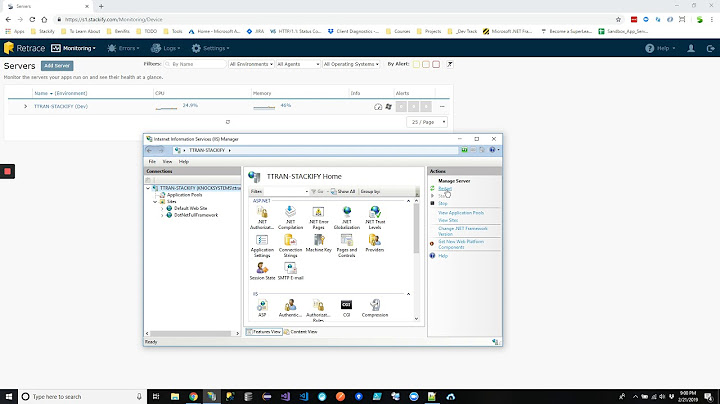Open Authentication feature icon in IIS section
Image resolution: width=720 pixels, height=404 pixels.
pos(290,308)
